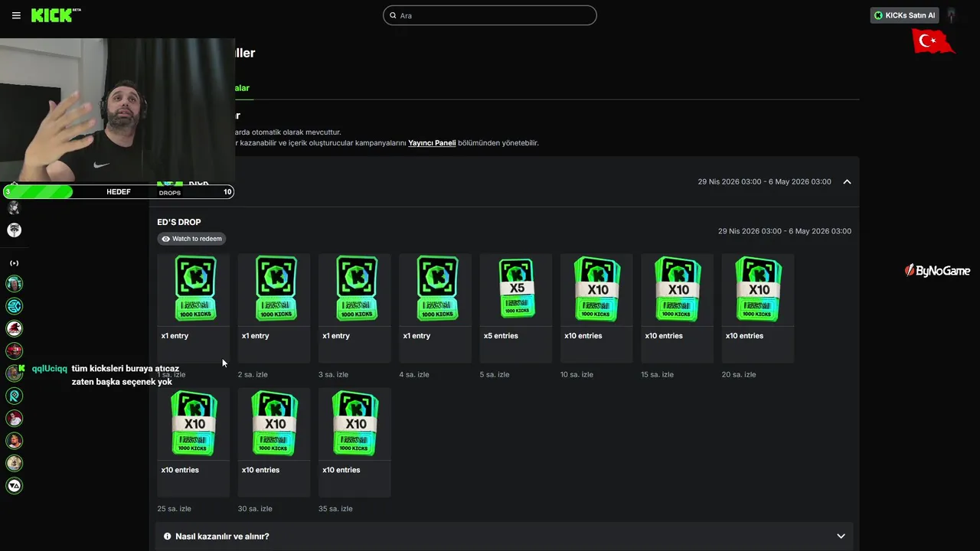Focus the Ara search field
Screen dimensions: 980x551
[490, 15]
